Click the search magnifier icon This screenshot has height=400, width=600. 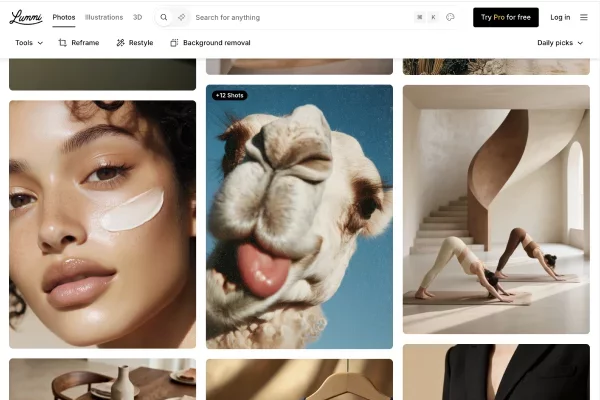164,17
